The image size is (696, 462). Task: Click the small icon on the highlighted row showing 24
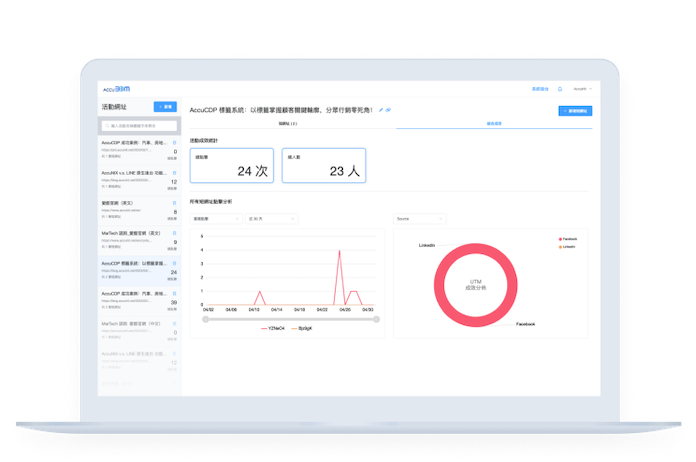point(174,263)
